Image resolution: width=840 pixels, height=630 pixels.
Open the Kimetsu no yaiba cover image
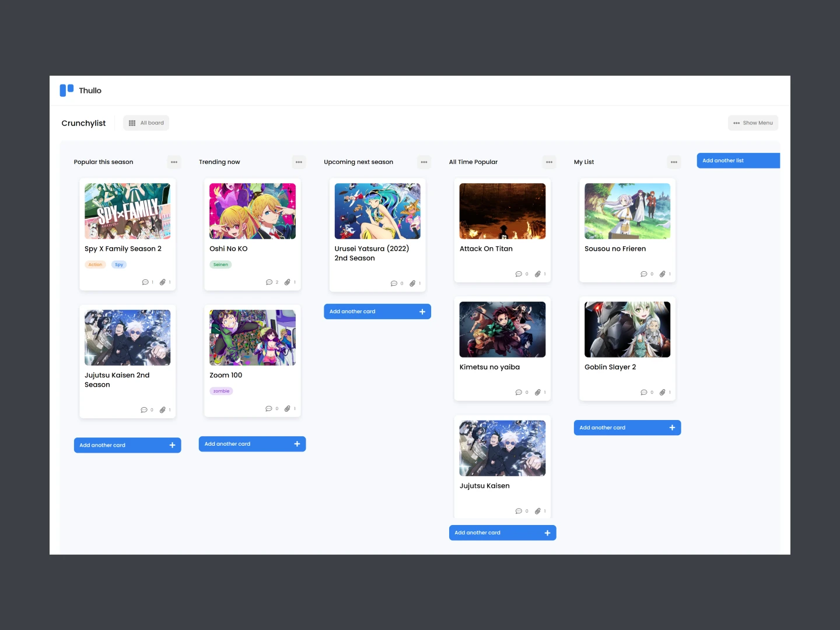(502, 330)
